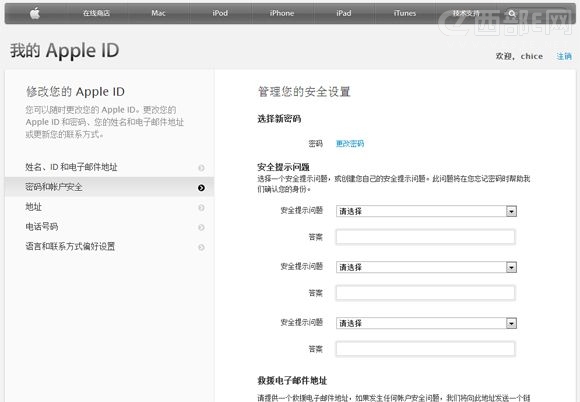The height and width of the screenshot is (402, 580).
Task: Click the 我的 Apple ID page title
Action: 65,51
